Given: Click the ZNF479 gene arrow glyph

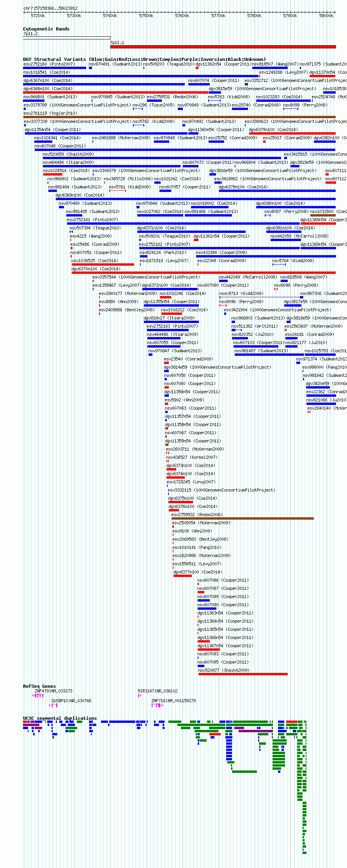Looking at the screenshot, I should click(38, 696).
